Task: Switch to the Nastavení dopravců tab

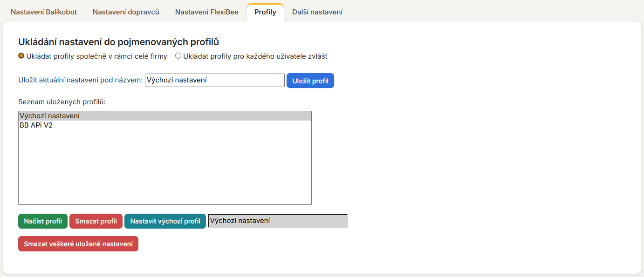Action: click(126, 12)
